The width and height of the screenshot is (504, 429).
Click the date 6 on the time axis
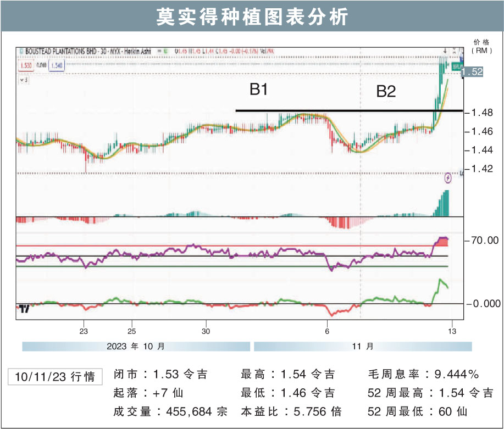[x=326, y=331]
